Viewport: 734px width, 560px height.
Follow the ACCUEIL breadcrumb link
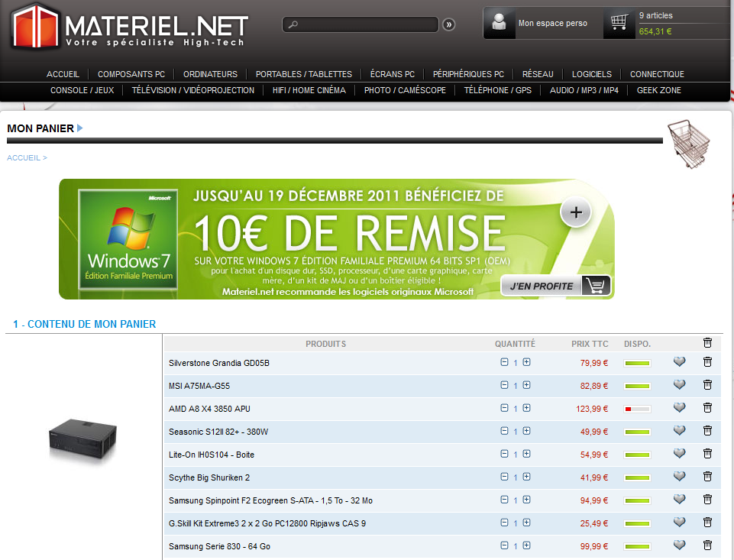click(x=24, y=158)
